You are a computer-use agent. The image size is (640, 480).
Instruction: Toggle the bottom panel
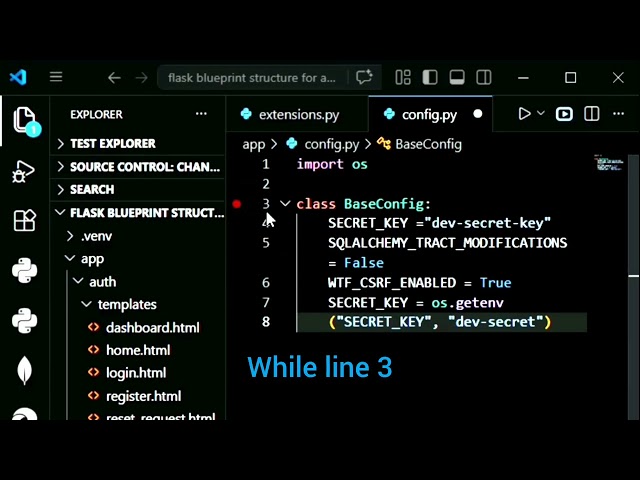(457, 77)
